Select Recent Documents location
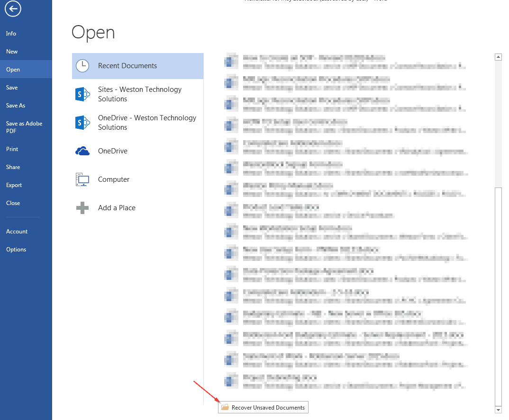 coord(137,66)
